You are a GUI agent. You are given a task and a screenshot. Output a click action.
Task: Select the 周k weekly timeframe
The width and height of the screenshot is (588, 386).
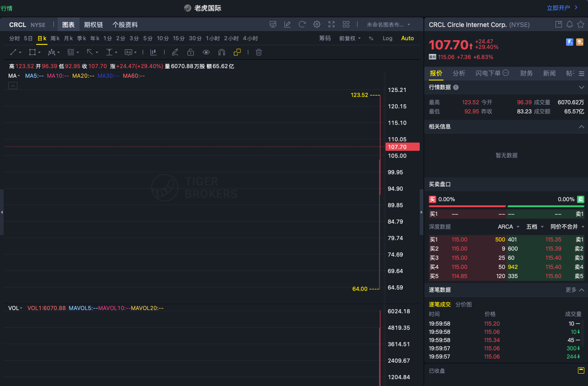(55, 38)
